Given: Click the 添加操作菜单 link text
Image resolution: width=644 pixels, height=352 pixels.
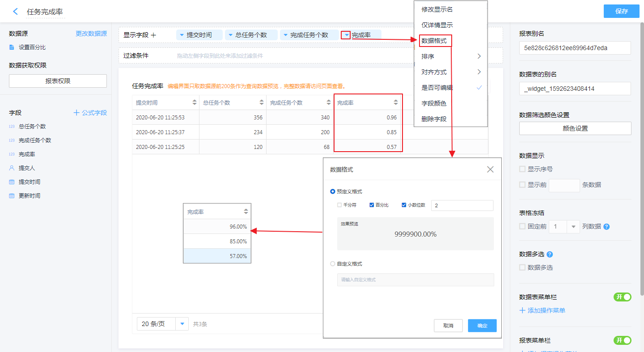Looking at the screenshot, I should pyautogui.click(x=547, y=310).
